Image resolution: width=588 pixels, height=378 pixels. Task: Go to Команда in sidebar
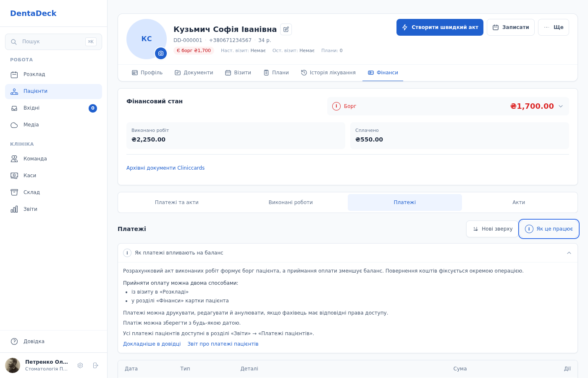click(x=53, y=159)
